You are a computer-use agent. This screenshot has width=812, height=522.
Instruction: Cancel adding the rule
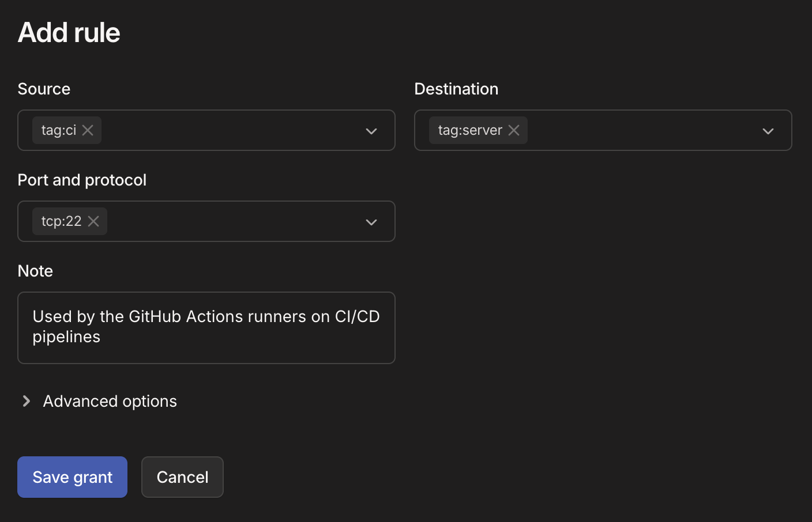pos(182,477)
